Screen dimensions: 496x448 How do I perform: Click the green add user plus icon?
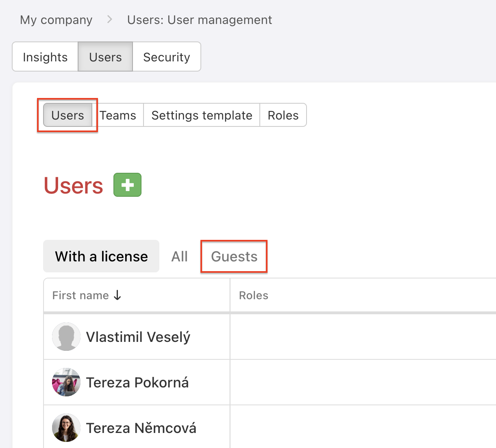coord(127,185)
